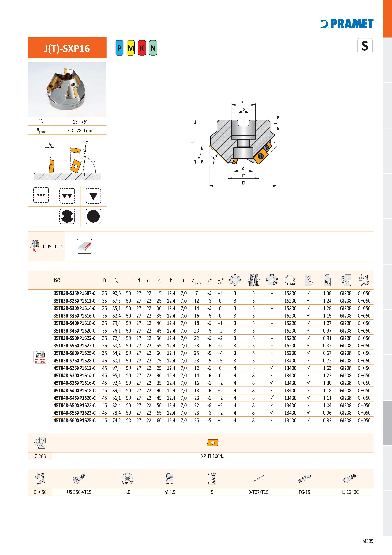Select the dark gray active section tab on the page edge
This screenshot has width=392, height=555.
(x=387, y=423)
